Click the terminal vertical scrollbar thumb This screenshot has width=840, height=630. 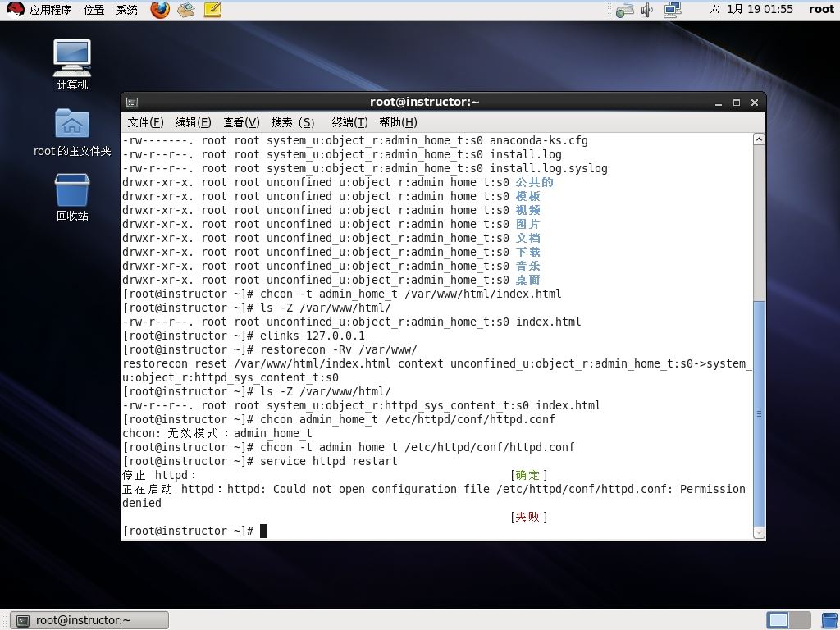[759, 413]
